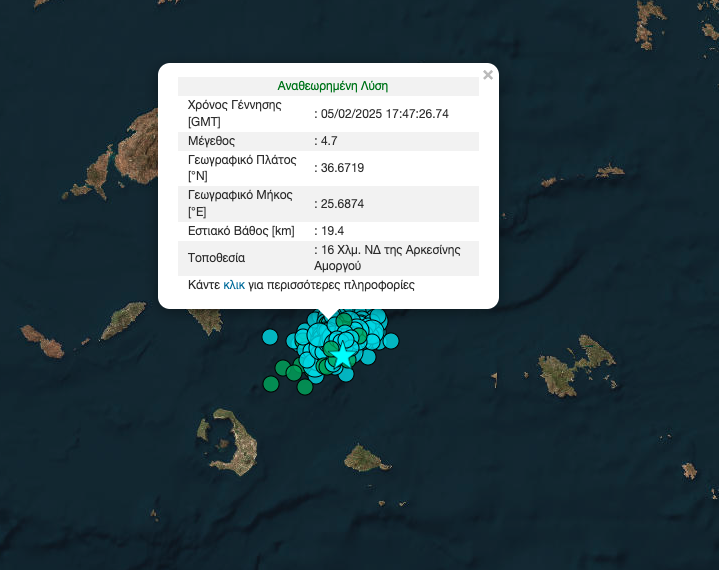Close the earthquake info popup
The width and height of the screenshot is (719, 570).
(488, 75)
